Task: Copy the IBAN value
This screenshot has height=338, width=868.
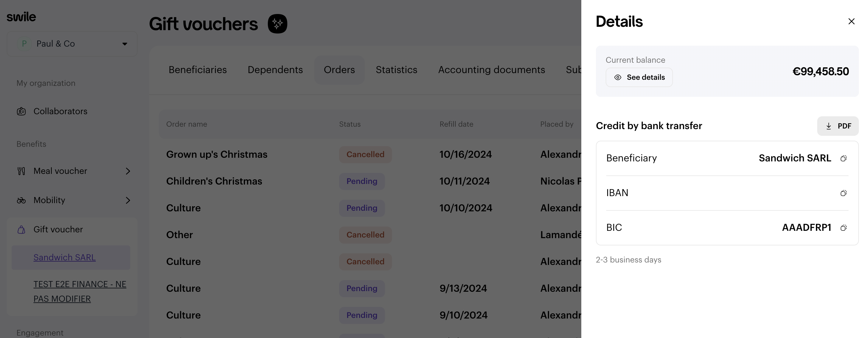Action: click(843, 193)
